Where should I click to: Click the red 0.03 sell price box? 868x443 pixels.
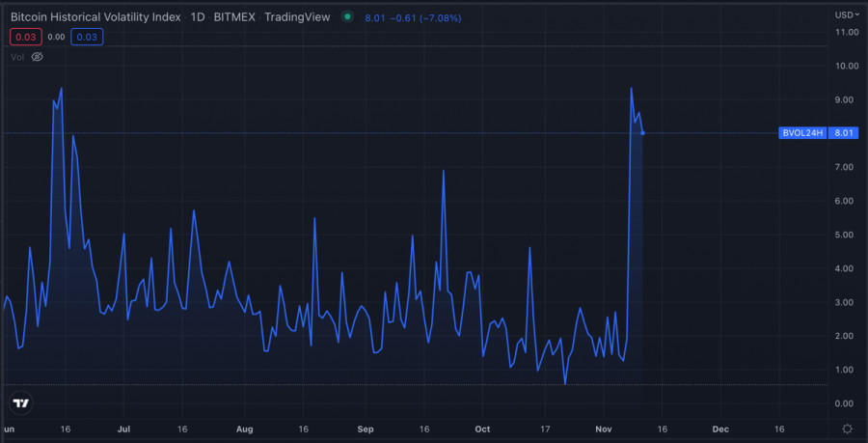24,37
